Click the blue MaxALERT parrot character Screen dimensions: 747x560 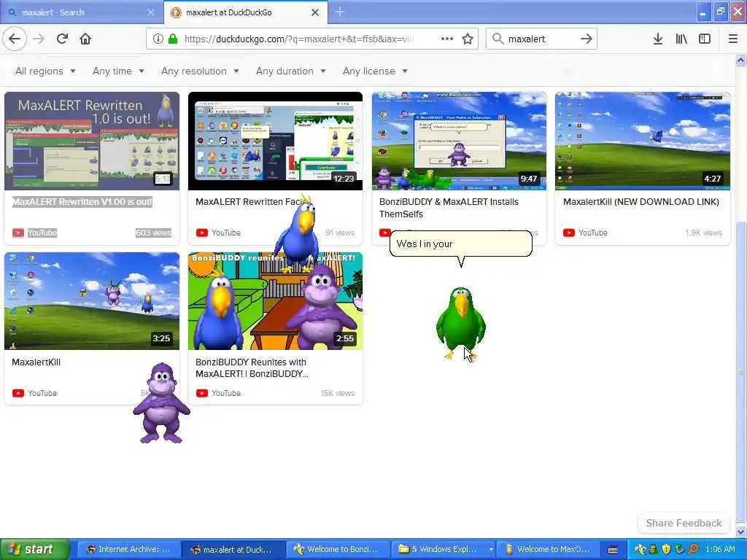point(298,233)
